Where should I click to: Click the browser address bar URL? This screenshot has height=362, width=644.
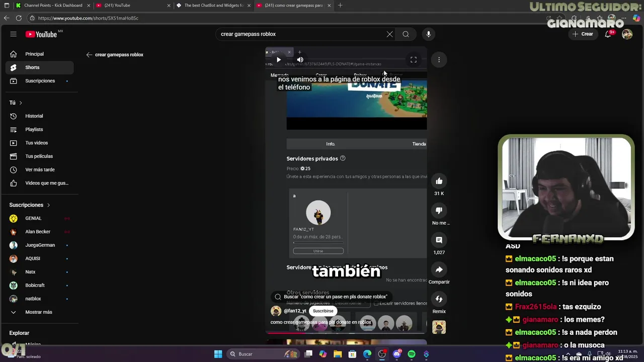(88, 18)
